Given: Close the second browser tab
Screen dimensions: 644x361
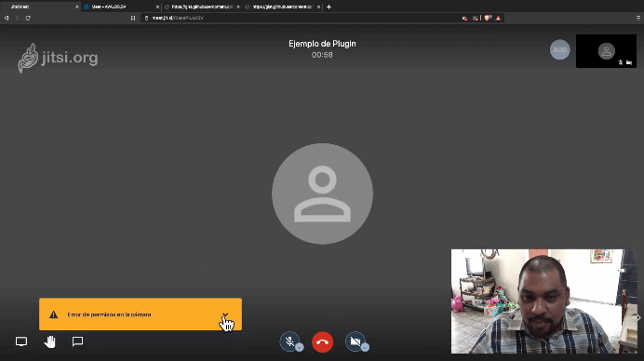Looking at the screenshot, I should 157,7.
